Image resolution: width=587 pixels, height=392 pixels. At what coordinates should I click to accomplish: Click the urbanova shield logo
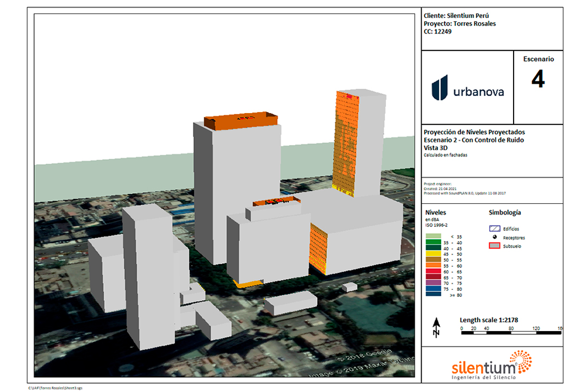[439, 88]
